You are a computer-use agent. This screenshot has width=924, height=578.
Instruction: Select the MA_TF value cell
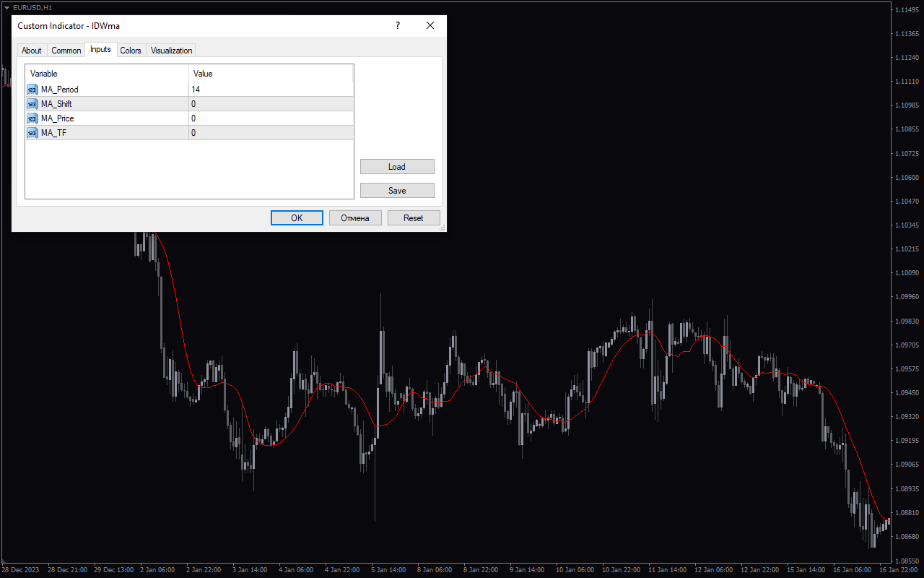coord(271,133)
